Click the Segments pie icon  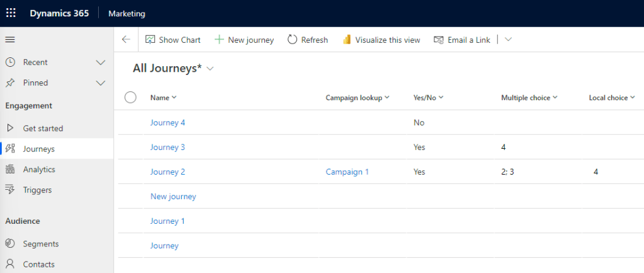coord(10,244)
